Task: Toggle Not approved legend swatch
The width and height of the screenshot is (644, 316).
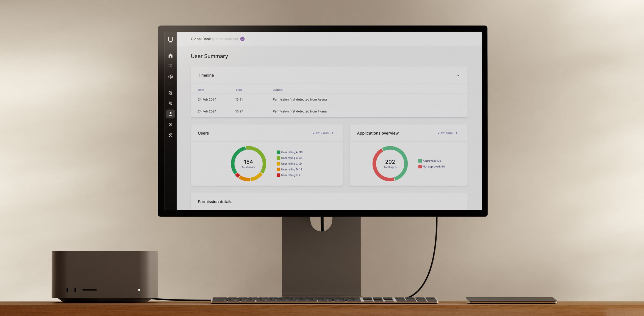Action: [x=420, y=166]
